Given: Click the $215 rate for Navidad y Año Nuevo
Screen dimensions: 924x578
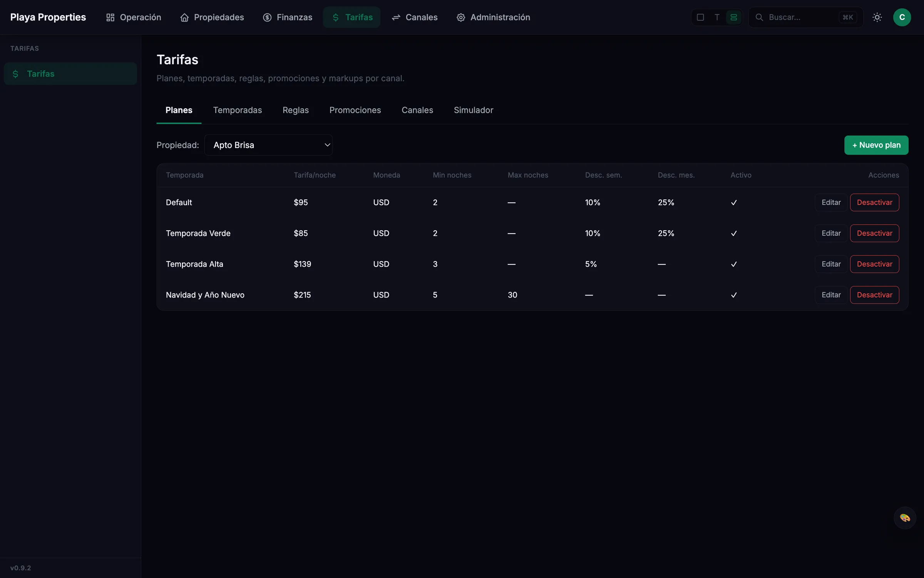Looking at the screenshot, I should [x=302, y=295].
